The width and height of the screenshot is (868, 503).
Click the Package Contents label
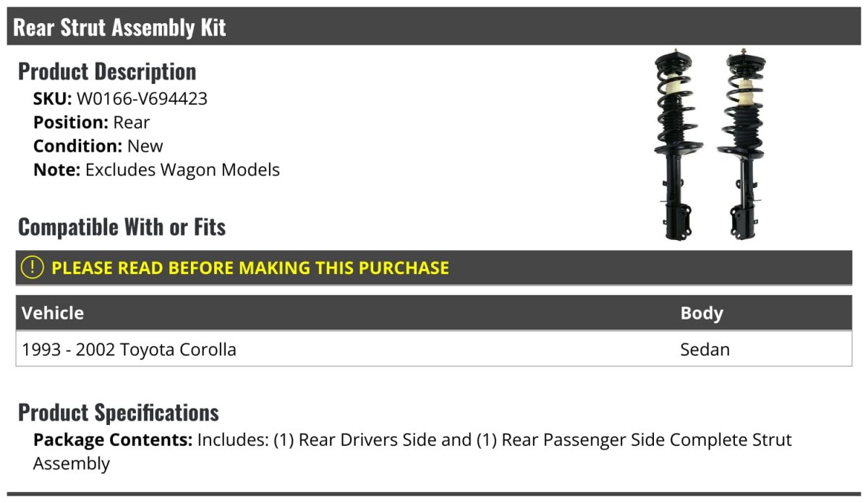pyautogui.click(x=113, y=440)
